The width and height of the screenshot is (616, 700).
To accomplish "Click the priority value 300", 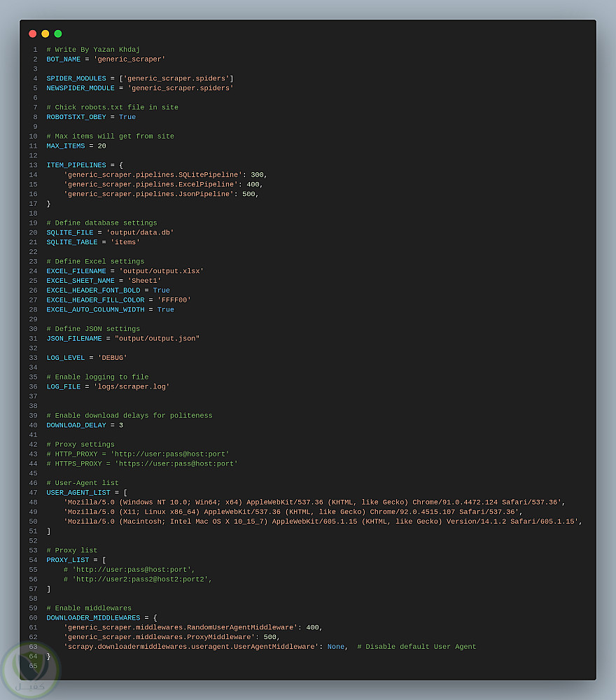I will coord(257,175).
